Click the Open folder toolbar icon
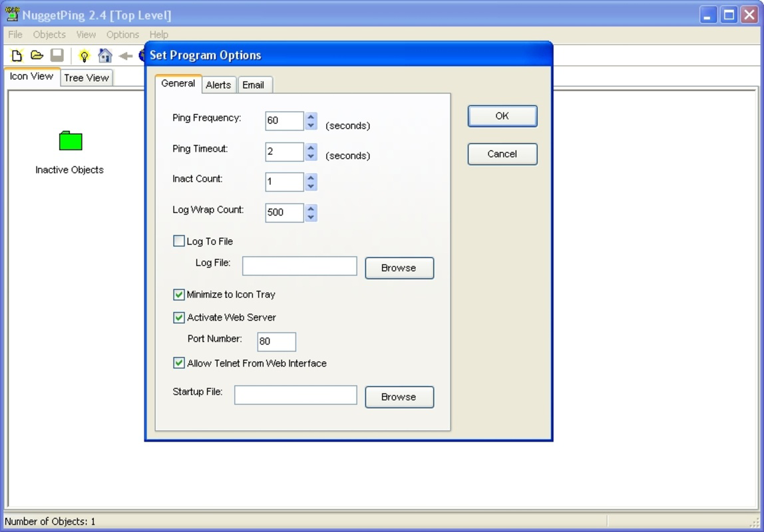Viewport: 764px width, 532px height. pos(37,55)
